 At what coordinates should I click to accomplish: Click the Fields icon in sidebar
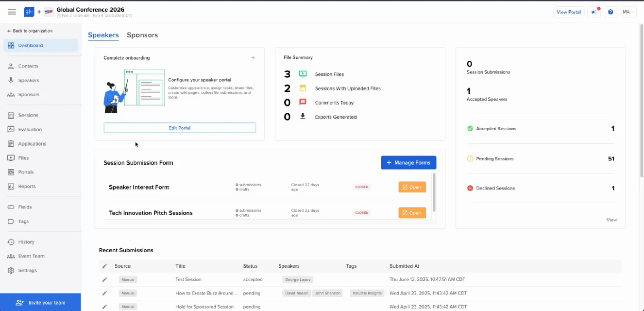(11, 207)
